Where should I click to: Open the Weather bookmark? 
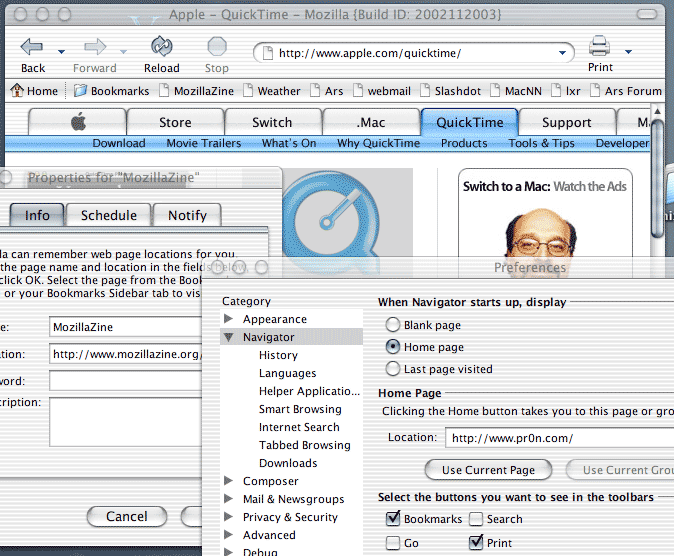272,91
